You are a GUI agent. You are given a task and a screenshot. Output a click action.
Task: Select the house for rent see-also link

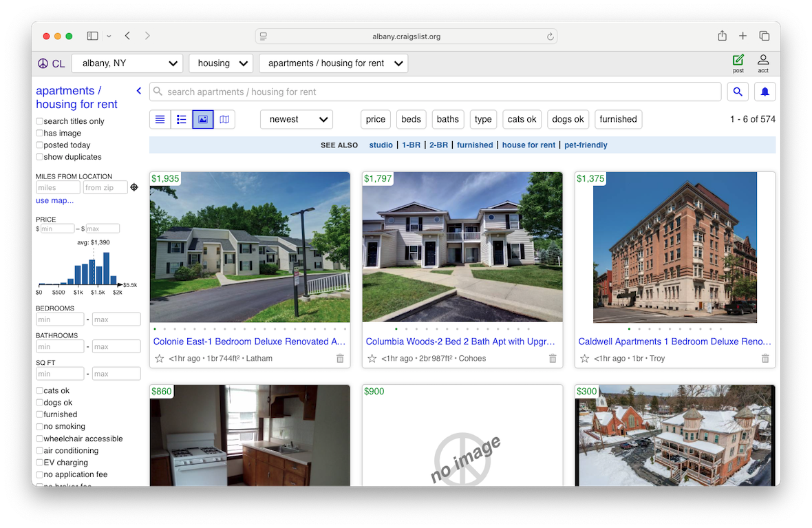[528, 145]
